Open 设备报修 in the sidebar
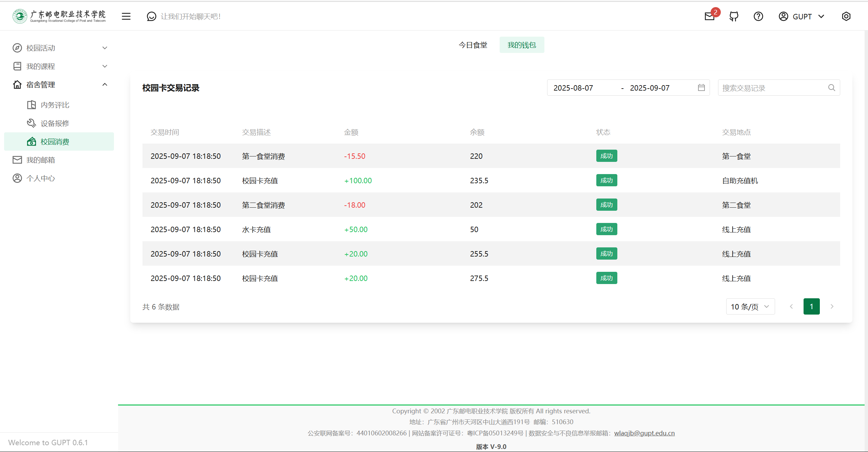This screenshot has height=452, width=868. coord(55,123)
